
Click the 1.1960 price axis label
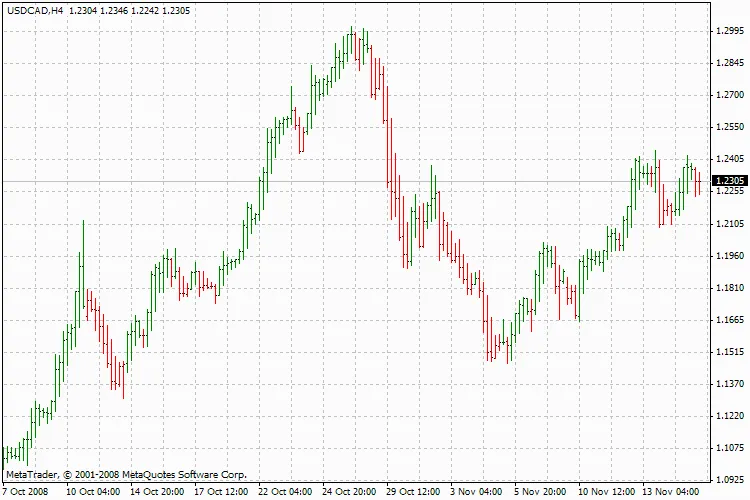(728, 256)
